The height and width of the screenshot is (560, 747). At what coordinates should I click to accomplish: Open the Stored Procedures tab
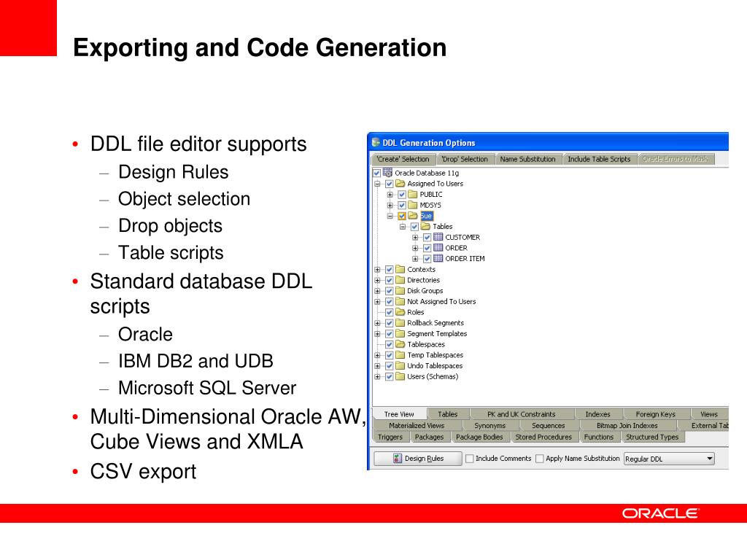(x=543, y=437)
